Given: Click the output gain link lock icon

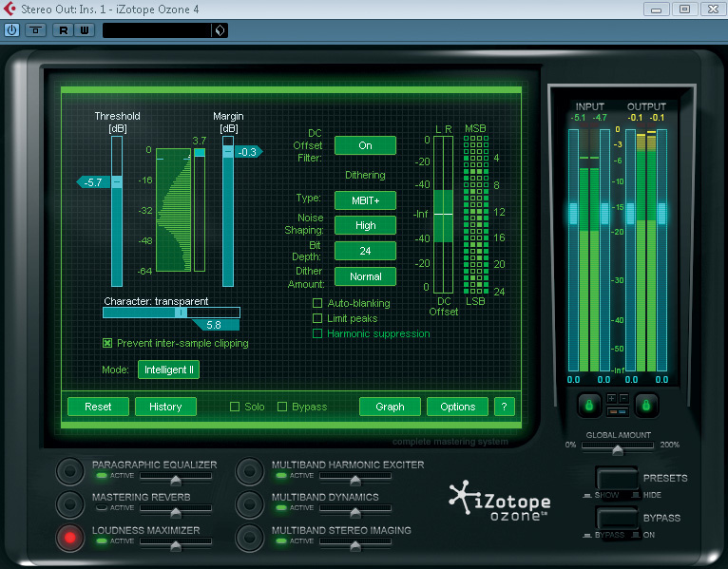Looking at the screenshot, I should 646,406.
